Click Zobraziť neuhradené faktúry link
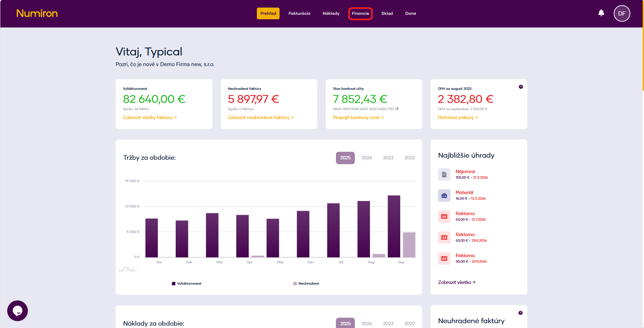Image resolution: width=644 pixels, height=328 pixels. point(259,117)
